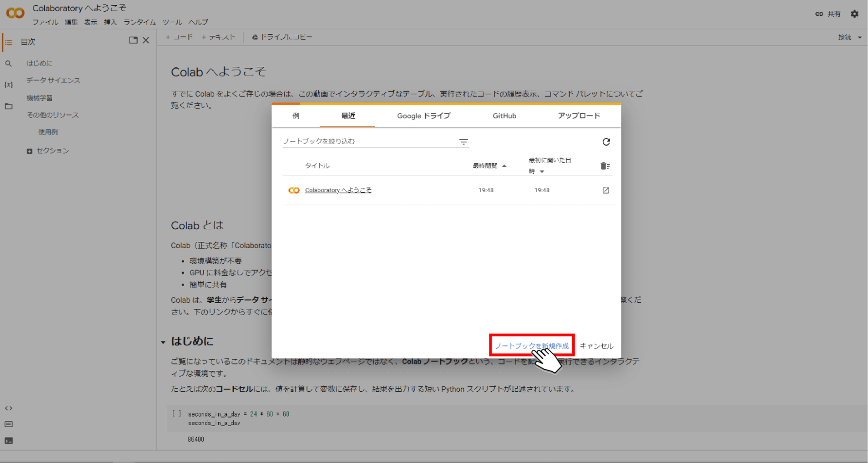The width and height of the screenshot is (868, 463).
Task: Open the files folder icon in sidebar
Action: (8, 106)
